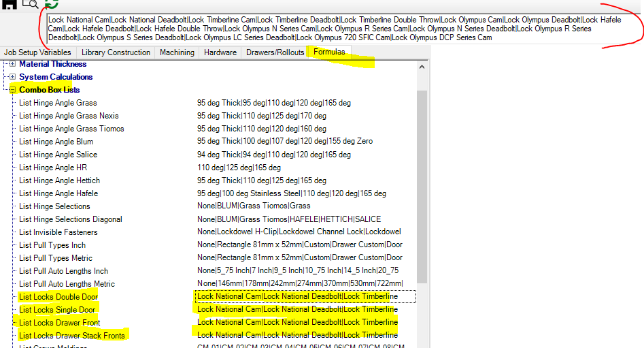Screen dimensions: 644x348
Task: Click value 'None|5_75 Inch|7 Inch|9_5 Inch'
Action: tap(298, 270)
